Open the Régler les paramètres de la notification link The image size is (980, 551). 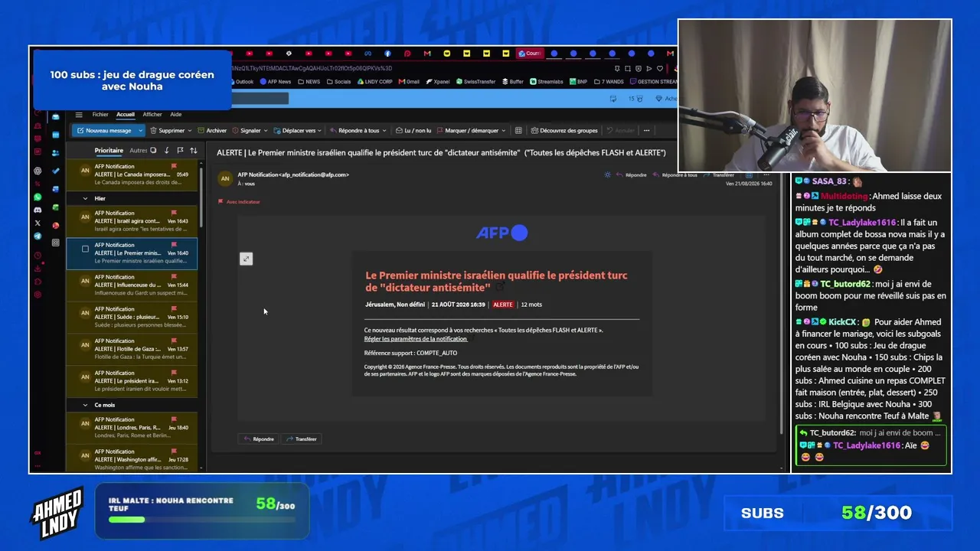tap(415, 339)
